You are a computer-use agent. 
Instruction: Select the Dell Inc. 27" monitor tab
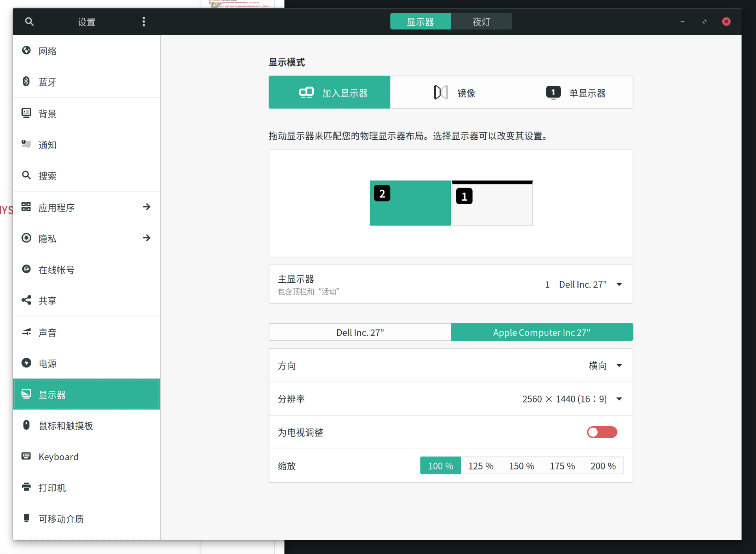tap(360, 332)
